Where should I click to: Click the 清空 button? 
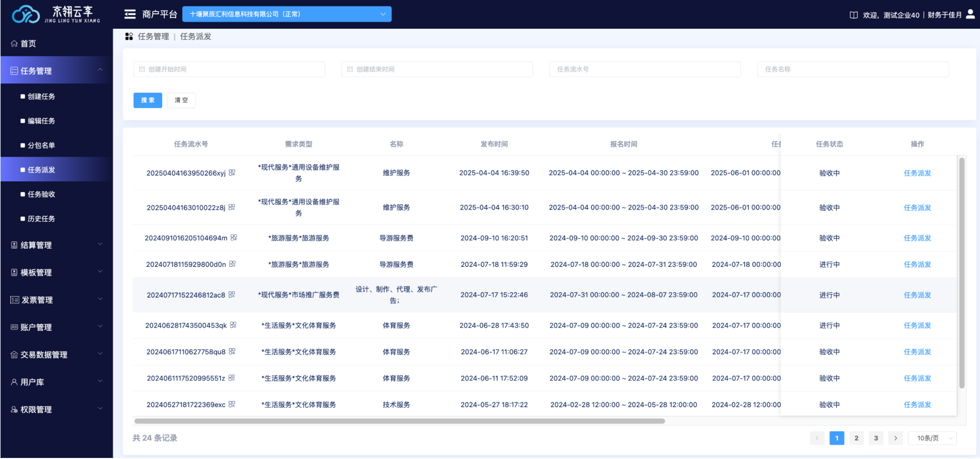181,100
